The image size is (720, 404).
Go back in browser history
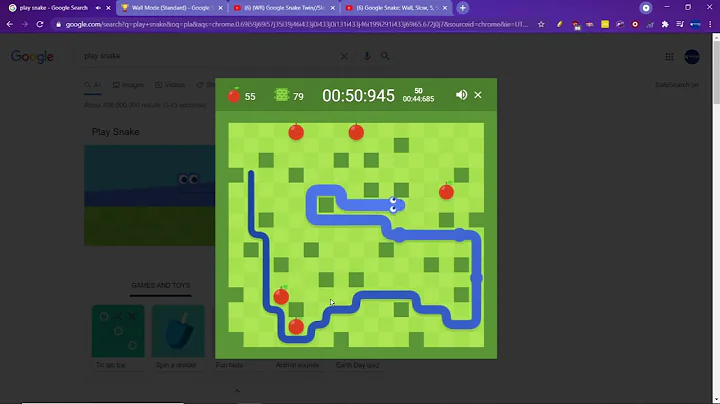[10, 24]
